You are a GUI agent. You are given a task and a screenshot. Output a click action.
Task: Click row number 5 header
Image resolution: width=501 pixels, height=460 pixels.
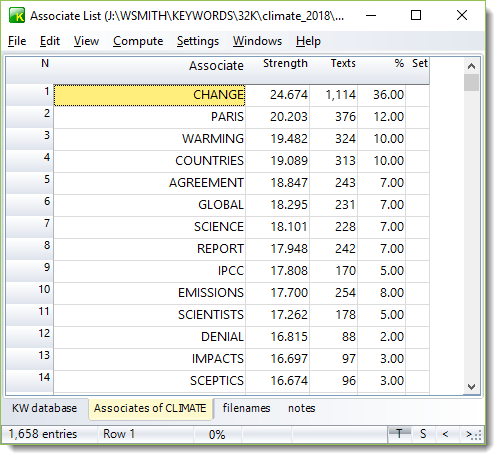(x=30, y=183)
